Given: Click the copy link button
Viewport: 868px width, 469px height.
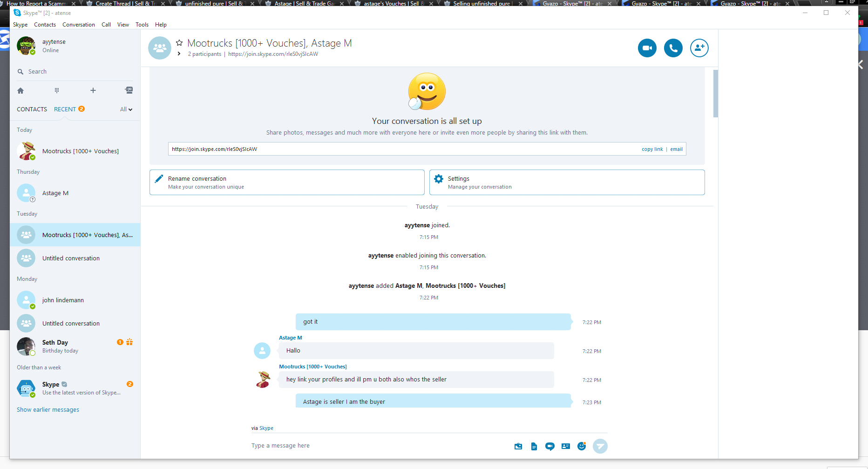Looking at the screenshot, I should pos(652,149).
